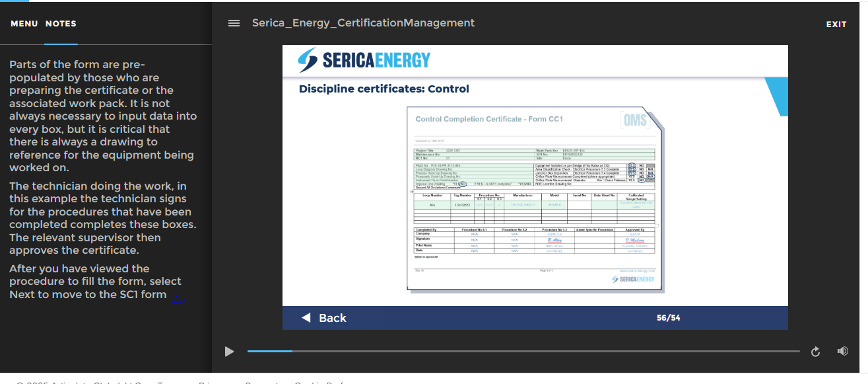Click the note starting 'The technician doing the work'
This screenshot has width=868, height=384.
pyautogui.click(x=103, y=218)
